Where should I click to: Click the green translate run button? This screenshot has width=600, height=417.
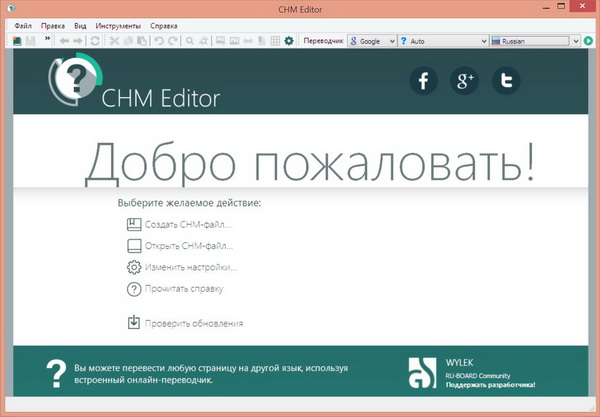click(x=589, y=41)
